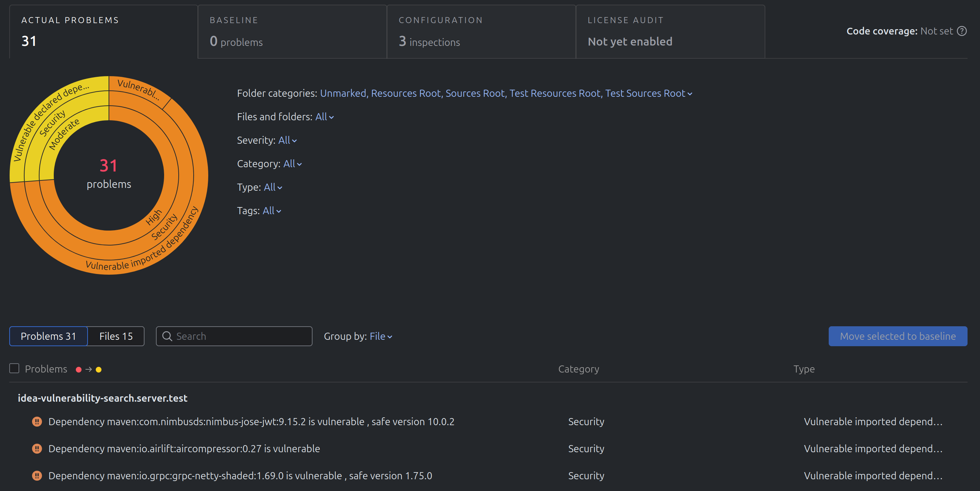This screenshot has width=980, height=491.
Task: Open the Code coverage help icon
Action: tap(962, 31)
